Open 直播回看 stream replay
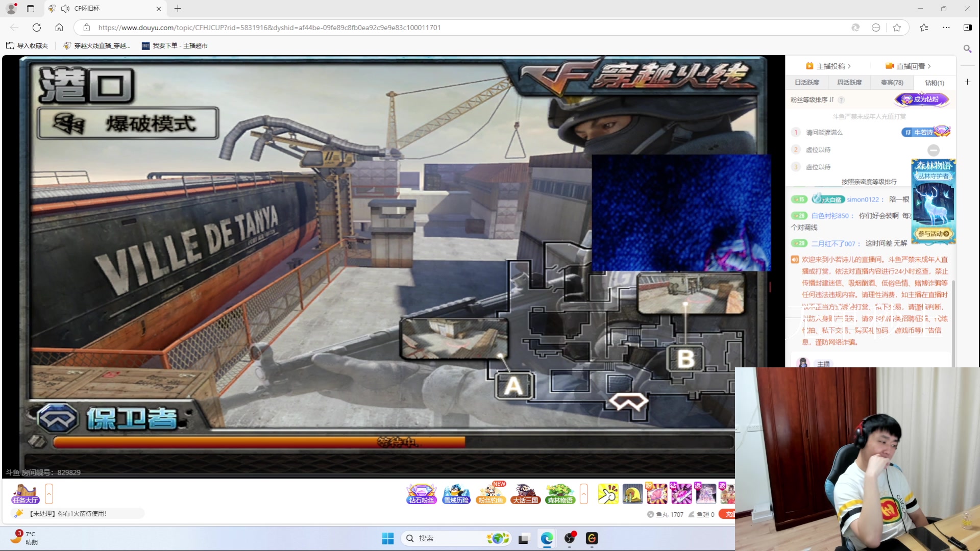The image size is (980, 551). coord(909,66)
